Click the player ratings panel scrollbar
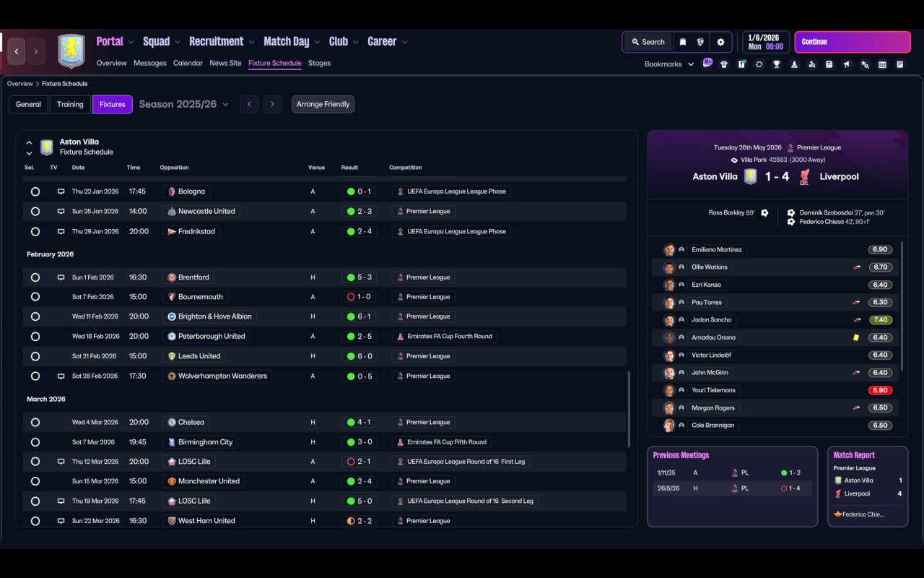Screen dimensions: 924x578 click(x=902, y=305)
